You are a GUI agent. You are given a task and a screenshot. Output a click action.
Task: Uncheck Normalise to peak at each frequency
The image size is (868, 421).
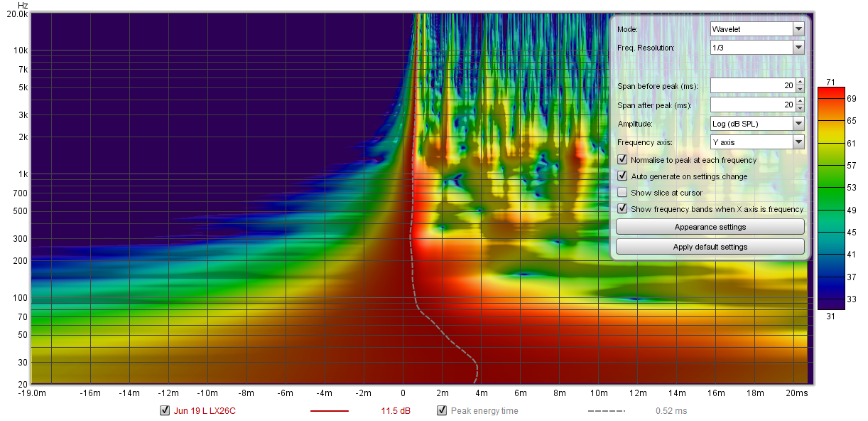[622, 159]
